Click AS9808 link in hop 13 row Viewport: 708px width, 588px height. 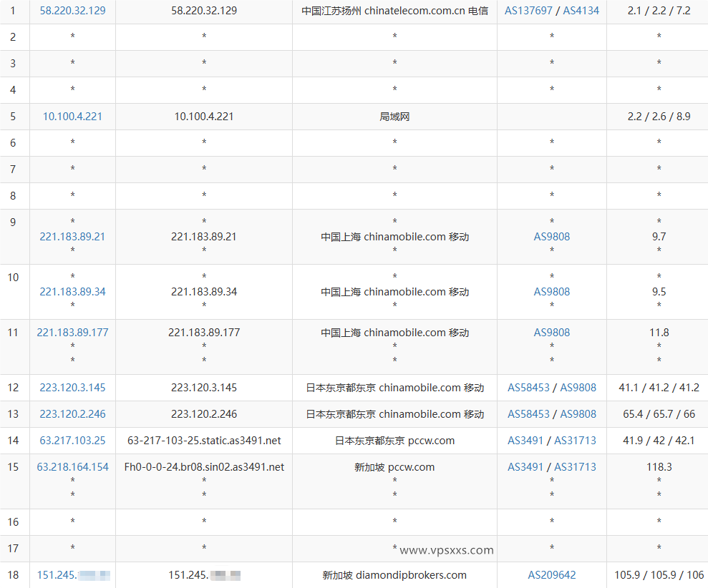click(x=578, y=413)
